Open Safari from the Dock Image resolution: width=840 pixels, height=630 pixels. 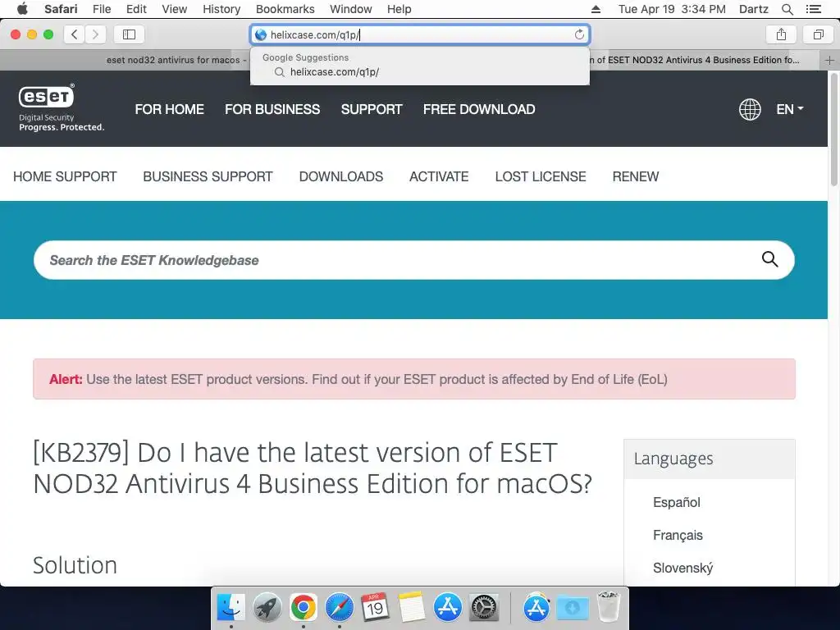point(340,607)
